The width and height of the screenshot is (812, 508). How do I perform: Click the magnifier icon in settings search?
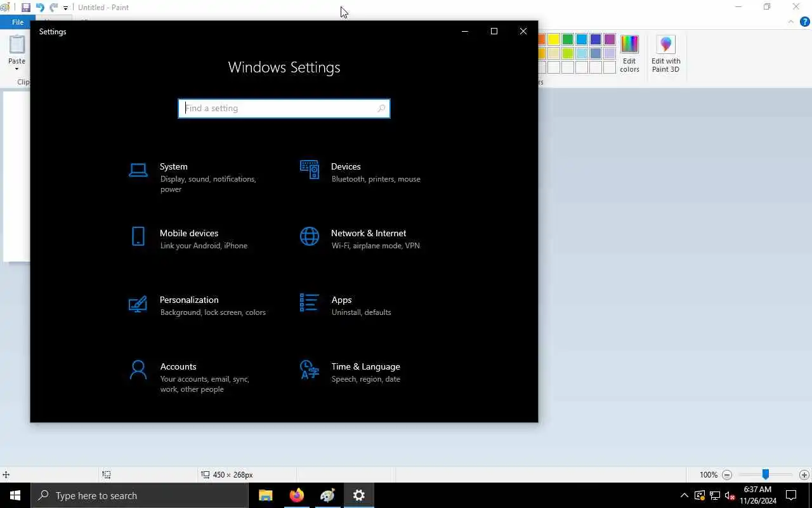(381, 109)
